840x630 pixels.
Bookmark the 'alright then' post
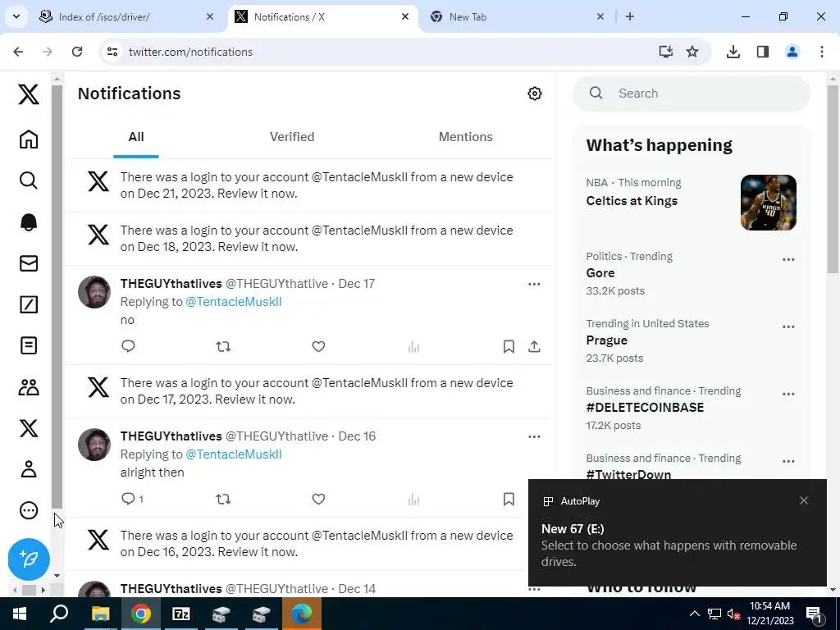[509, 500]
